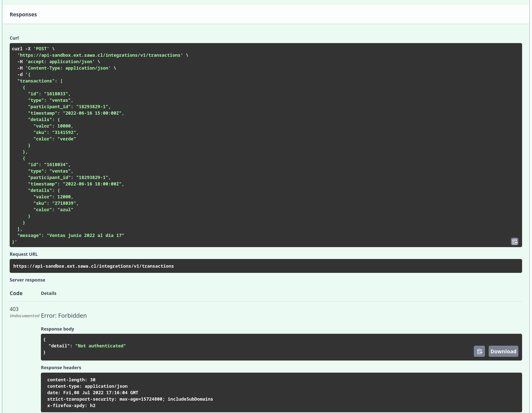Download the response body
This screenshot has height=413, width=532.
pyautogui.click(x=503, y=351)
